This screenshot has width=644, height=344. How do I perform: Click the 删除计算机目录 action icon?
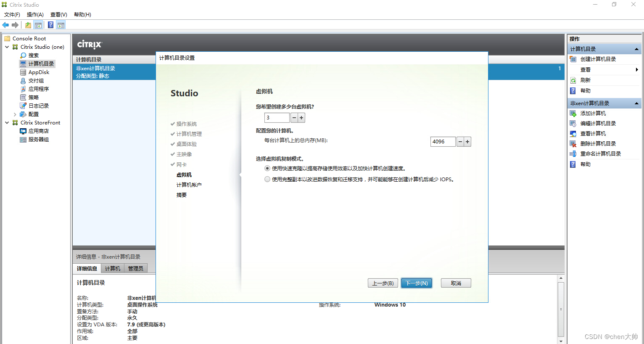[573, 144]
